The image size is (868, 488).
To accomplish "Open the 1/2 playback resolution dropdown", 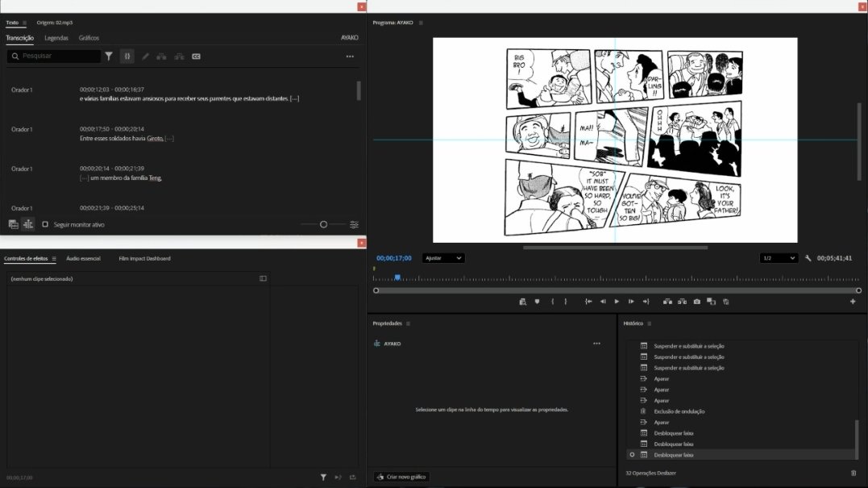I will (x=779, y=258).
